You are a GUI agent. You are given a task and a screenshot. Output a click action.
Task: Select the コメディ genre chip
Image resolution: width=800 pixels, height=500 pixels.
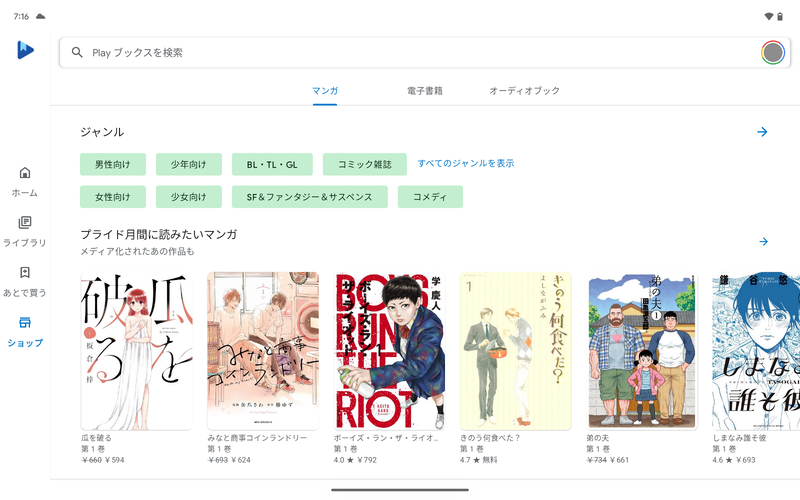coord(430,197)
